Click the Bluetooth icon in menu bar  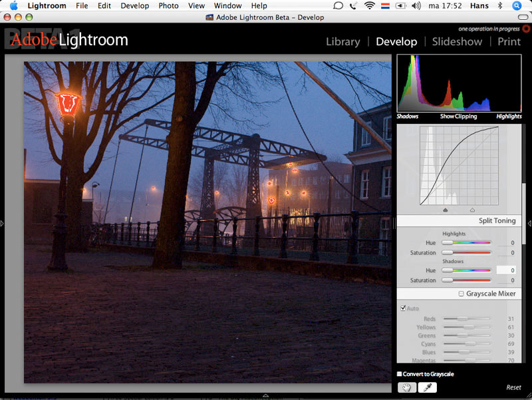click(500, 6)
